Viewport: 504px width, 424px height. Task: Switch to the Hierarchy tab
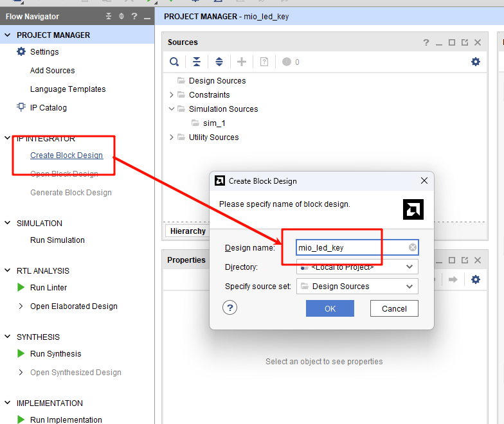coord(188,231)
